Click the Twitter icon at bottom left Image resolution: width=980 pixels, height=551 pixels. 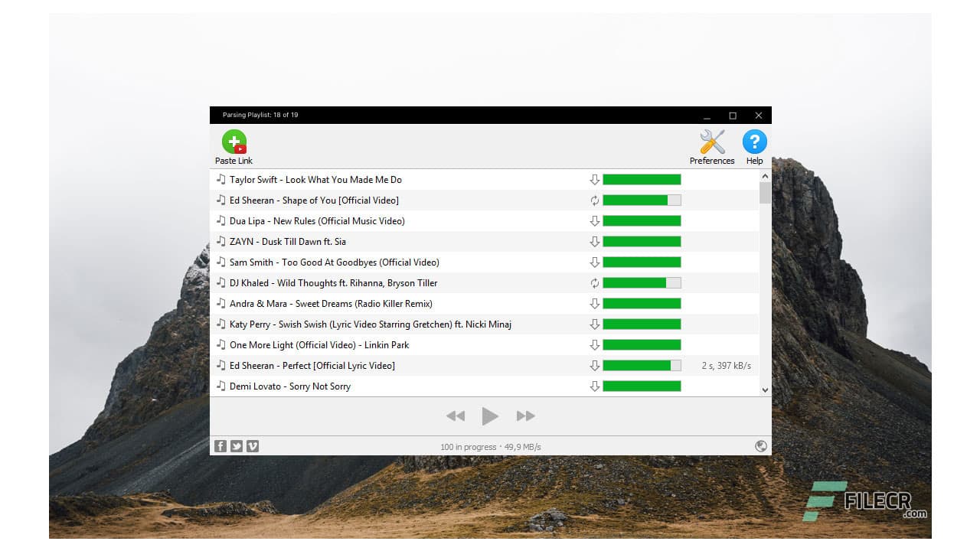(x=237, y=446)
